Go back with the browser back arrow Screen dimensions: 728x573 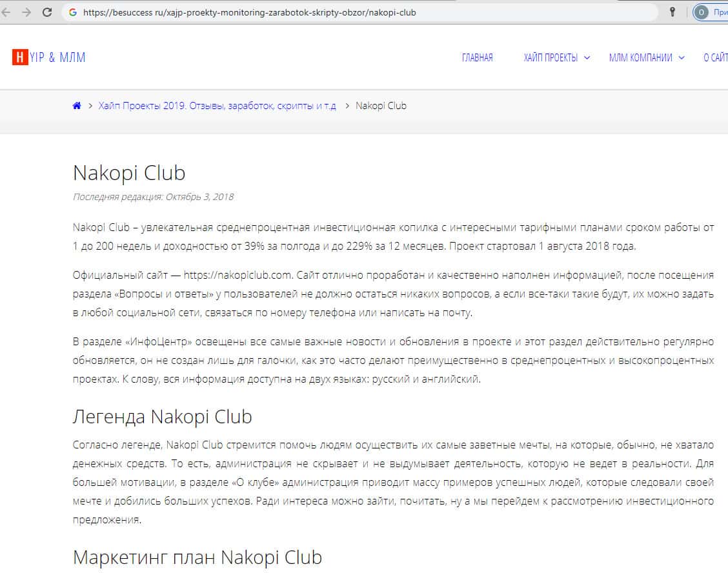click(x=6, y=12)
